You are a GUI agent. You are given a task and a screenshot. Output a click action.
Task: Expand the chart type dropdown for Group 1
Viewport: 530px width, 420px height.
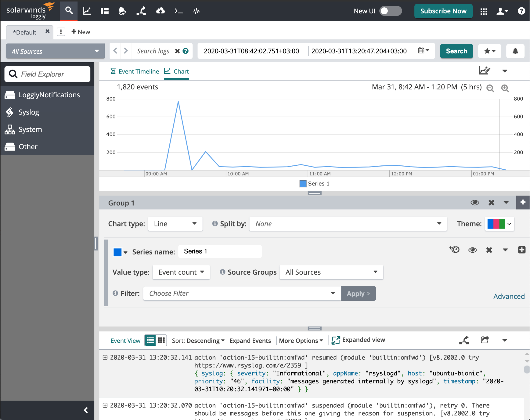[x=175, y=223]
